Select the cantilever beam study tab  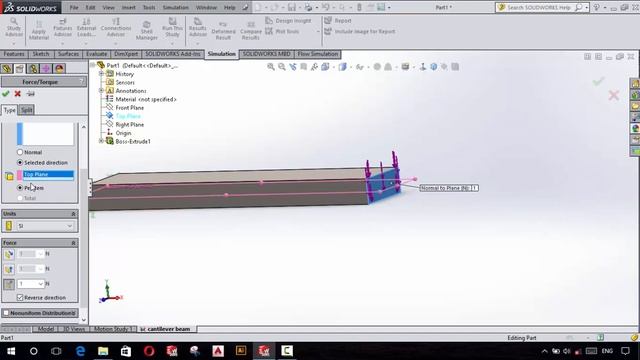point(165,329)
